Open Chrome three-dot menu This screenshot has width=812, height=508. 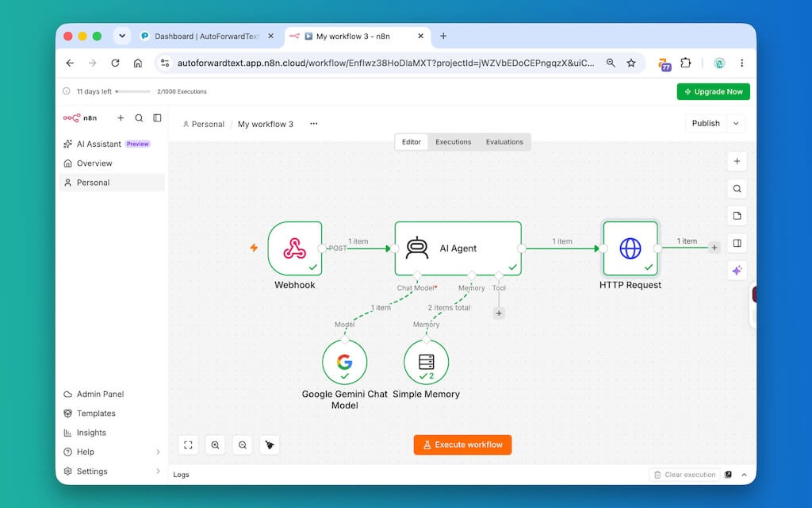pos(741,63)
